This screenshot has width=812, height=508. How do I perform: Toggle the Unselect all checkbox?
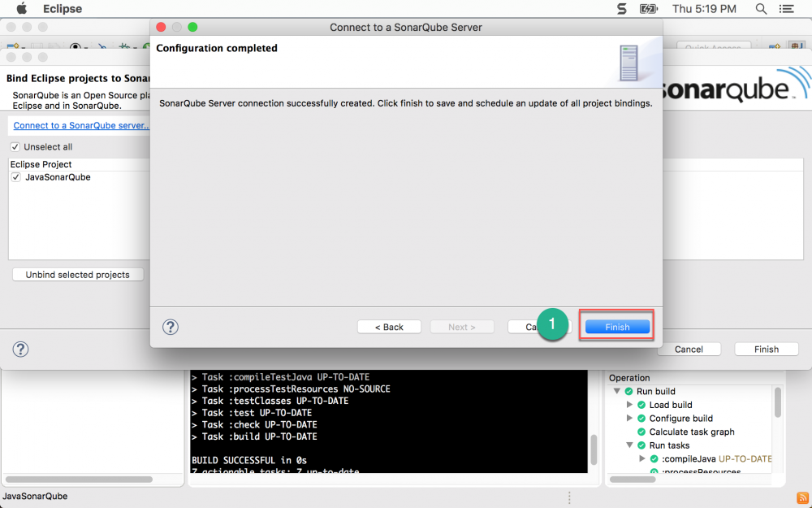tap(15, 146)
